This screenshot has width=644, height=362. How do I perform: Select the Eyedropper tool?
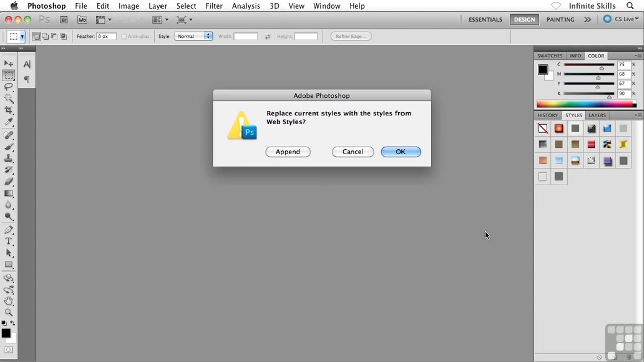(9, 122)
